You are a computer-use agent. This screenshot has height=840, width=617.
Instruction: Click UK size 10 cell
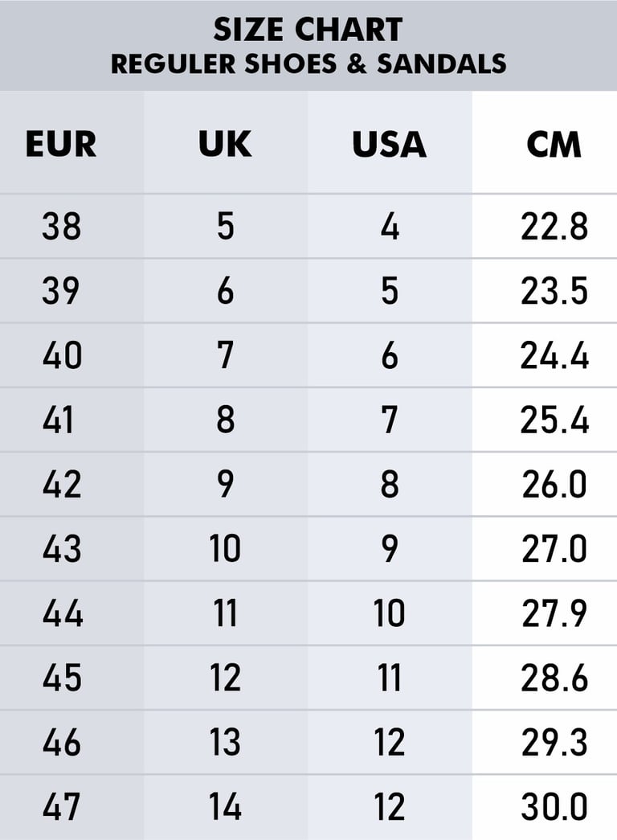click(225, 548)
